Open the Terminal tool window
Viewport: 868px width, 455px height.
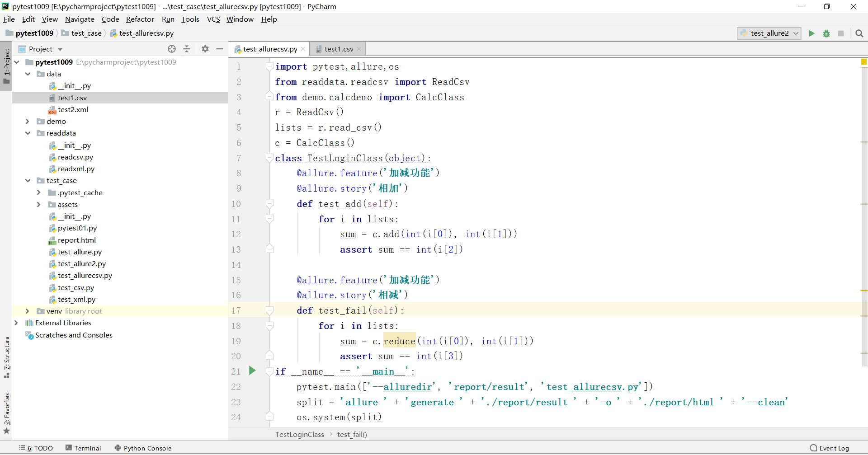pos(83,448)
